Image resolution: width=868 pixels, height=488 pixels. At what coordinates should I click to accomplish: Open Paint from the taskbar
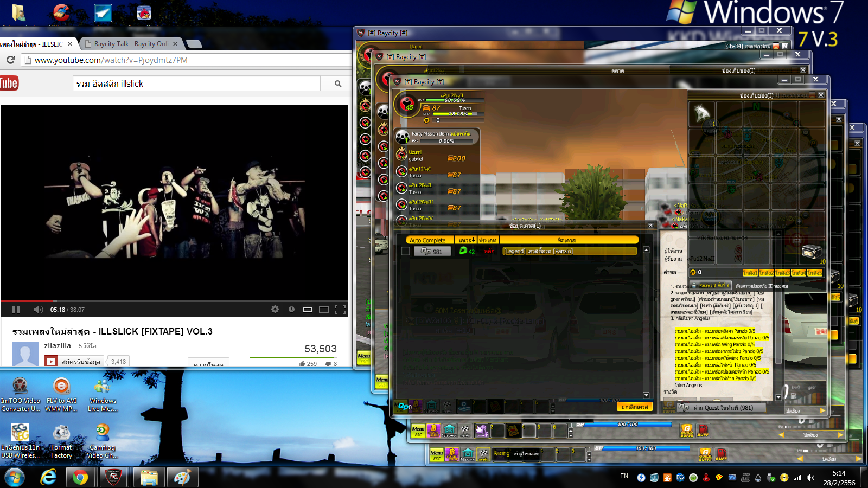[182, 477]
